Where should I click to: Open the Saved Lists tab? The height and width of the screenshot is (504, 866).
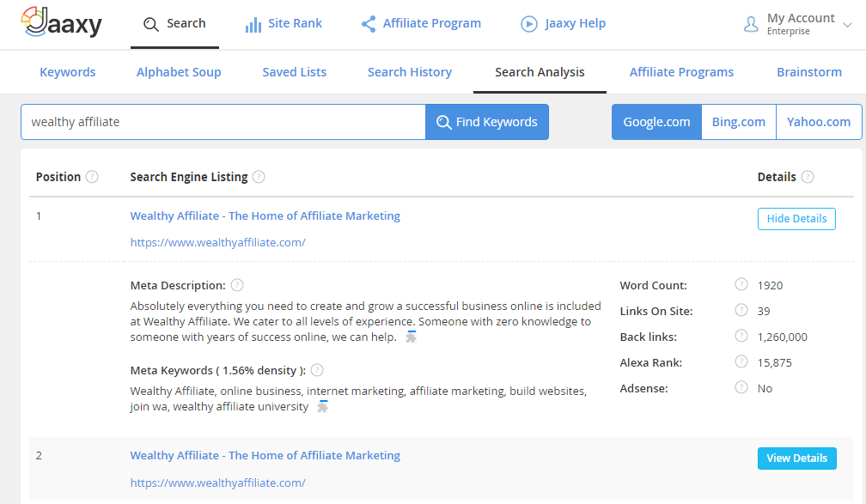(295, 72)
